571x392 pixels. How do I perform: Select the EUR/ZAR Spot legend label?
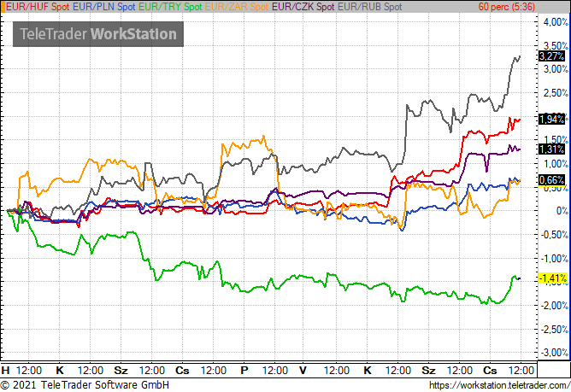pos(237,7)
